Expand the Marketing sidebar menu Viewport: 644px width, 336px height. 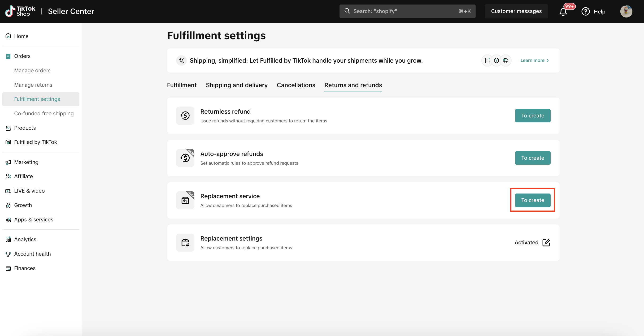click(26, 162)
